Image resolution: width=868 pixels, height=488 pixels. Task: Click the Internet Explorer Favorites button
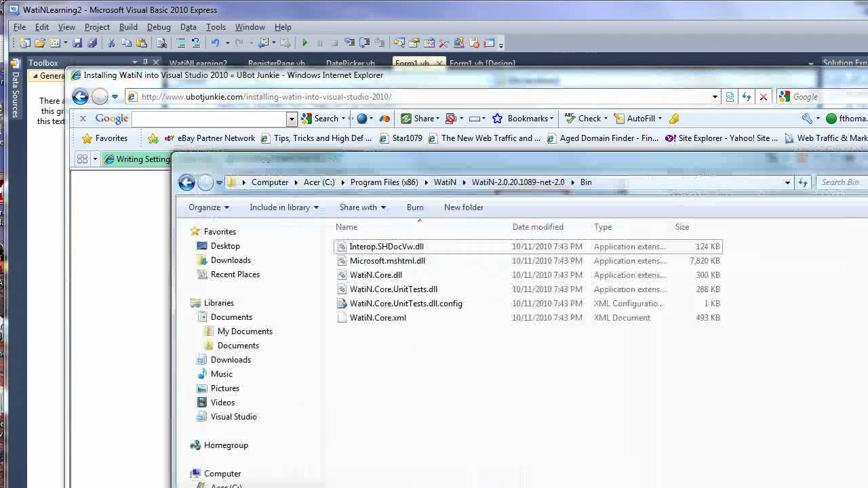pos(104,138)
